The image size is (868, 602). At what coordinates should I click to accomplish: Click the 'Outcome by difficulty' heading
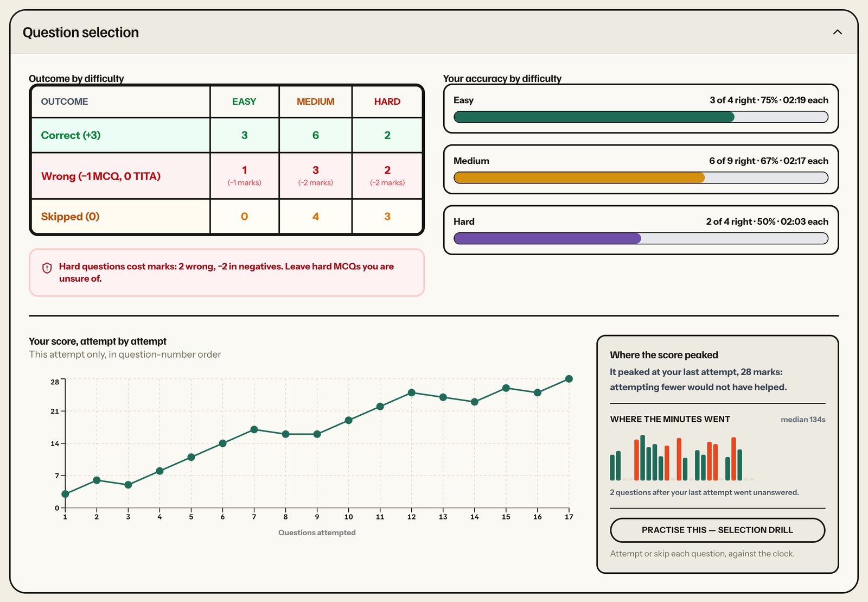(76, 79)
